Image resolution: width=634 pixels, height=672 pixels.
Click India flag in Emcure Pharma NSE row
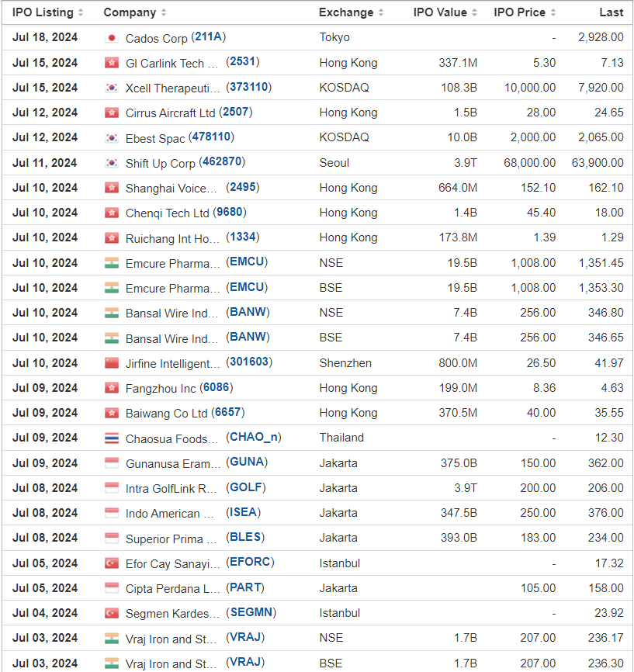(x=112, y=263)
